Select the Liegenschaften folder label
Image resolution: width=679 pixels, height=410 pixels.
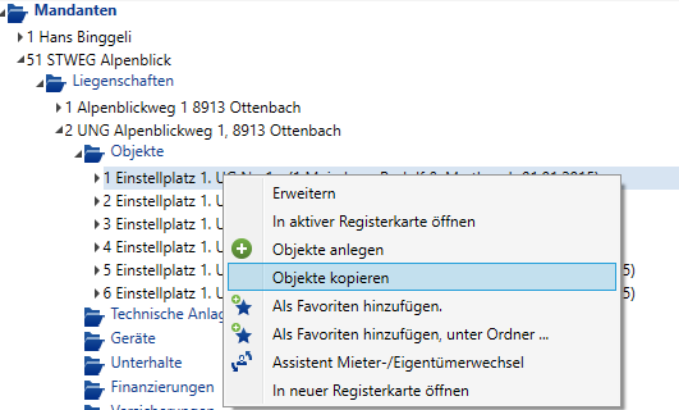click(123, 81)
